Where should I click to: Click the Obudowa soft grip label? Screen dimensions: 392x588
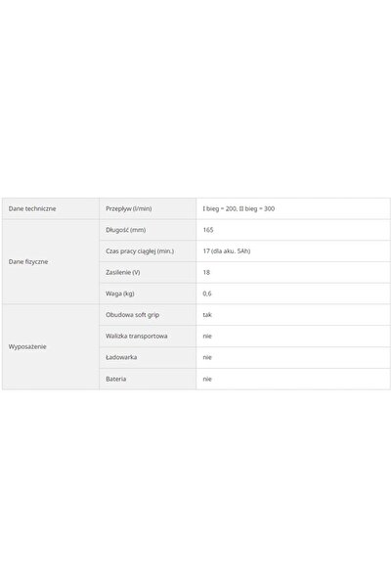pyautogui.click(x=133, y=315)
